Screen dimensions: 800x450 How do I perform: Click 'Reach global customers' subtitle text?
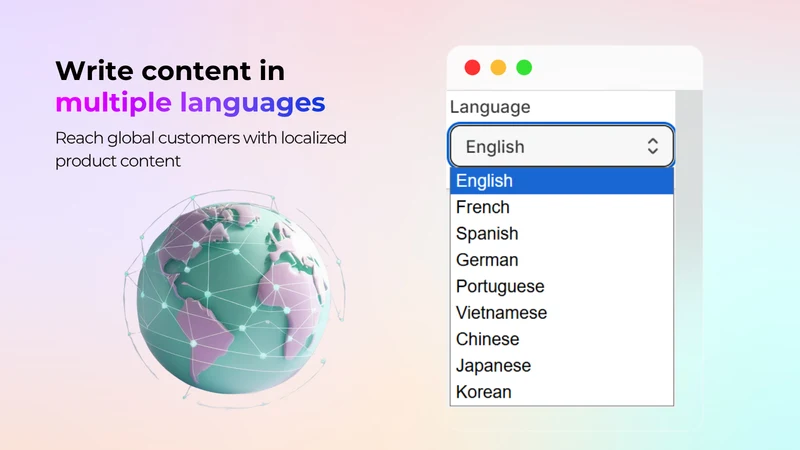(x=201, y=149)
